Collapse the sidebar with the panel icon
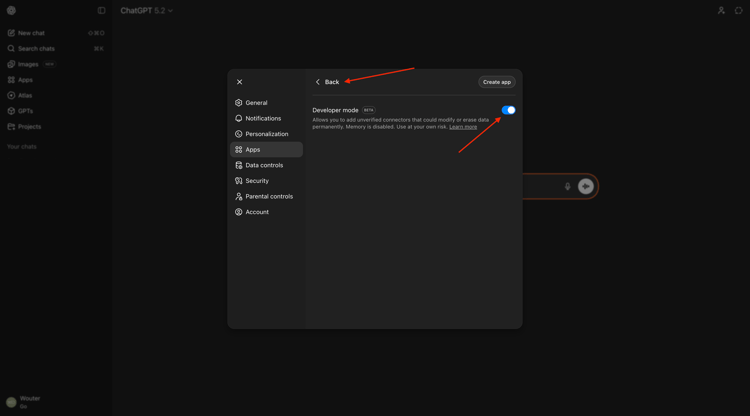Viewport: 750px width, 416px height. [101, 11]
